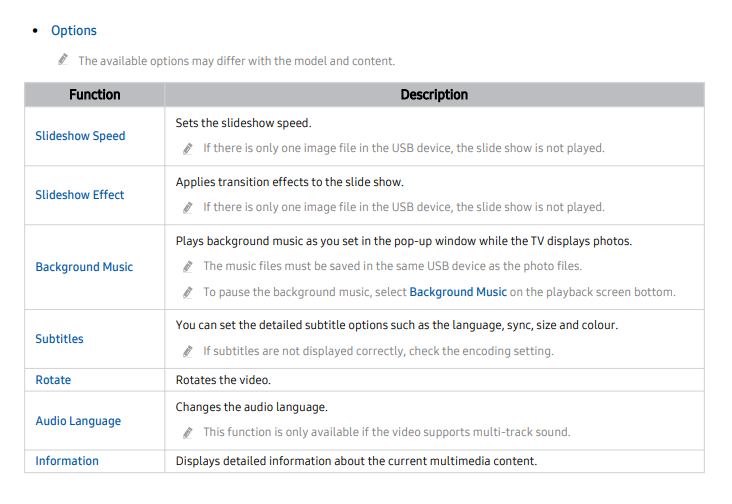Click the bullet point before Options
732x504 pixels.
35,31
